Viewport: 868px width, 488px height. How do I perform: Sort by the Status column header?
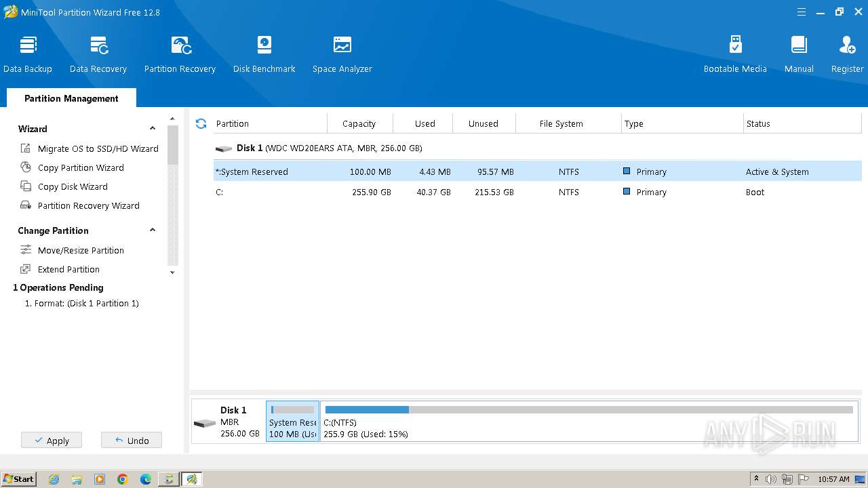click(x=802, y=123)
